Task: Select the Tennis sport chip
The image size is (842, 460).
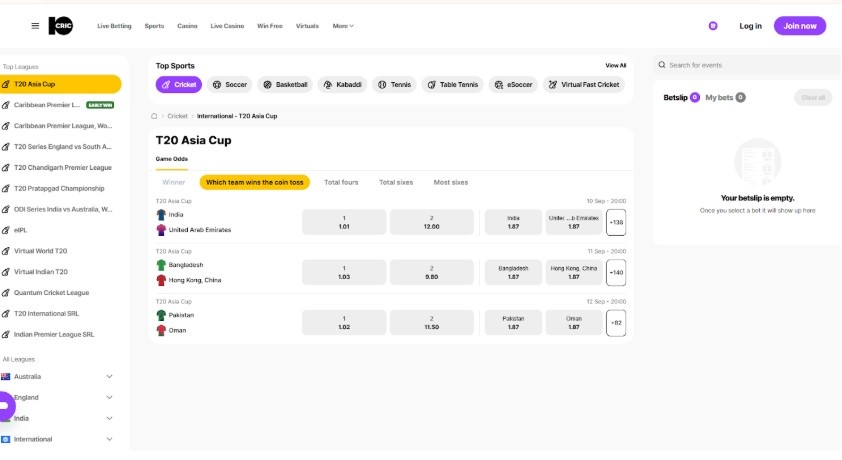Action: point(394,85)
